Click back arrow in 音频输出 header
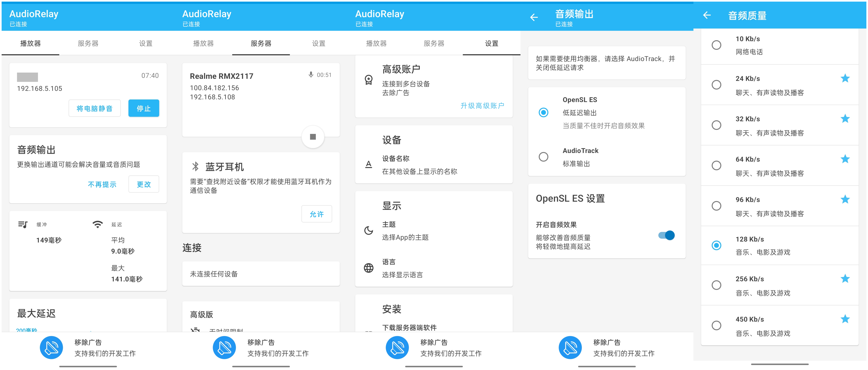 pos(534,17)
